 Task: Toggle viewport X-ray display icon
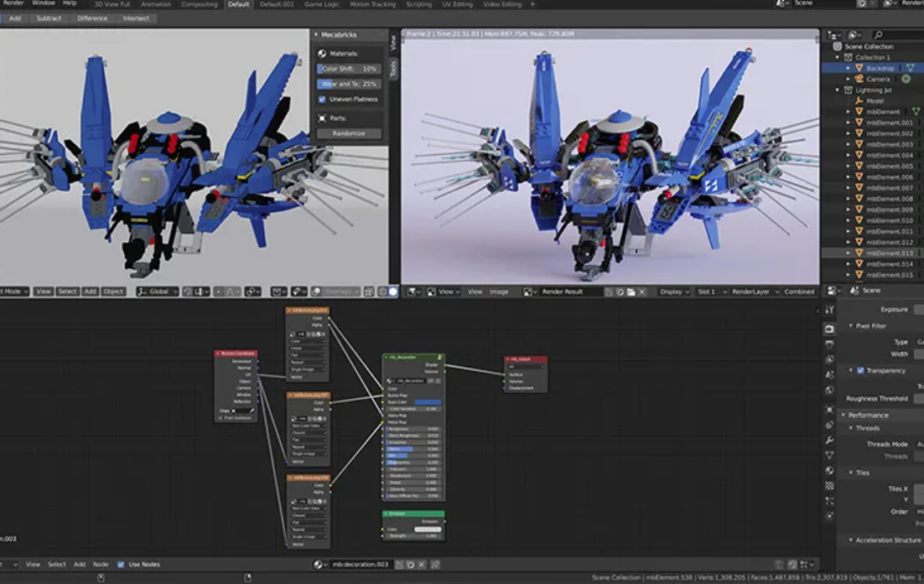coord(369,292)
